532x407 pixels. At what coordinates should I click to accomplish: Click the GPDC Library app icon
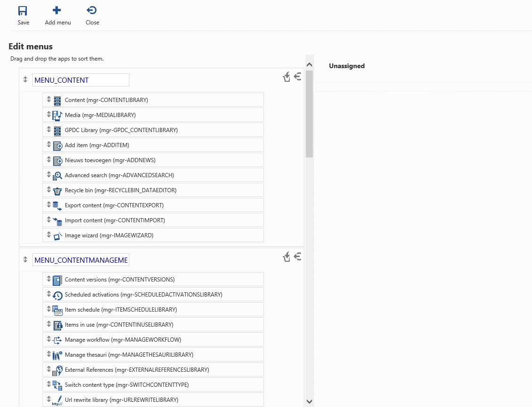tap(57, 131)
